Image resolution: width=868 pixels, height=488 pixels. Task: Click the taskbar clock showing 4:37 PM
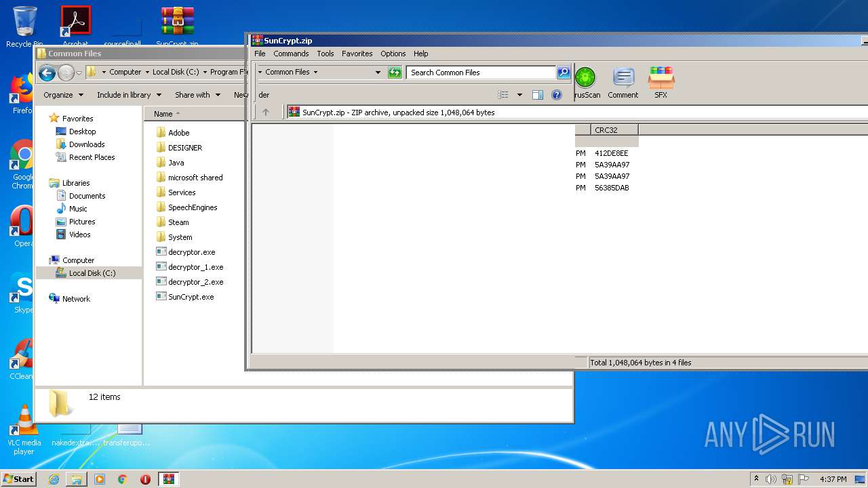(833, 479)
